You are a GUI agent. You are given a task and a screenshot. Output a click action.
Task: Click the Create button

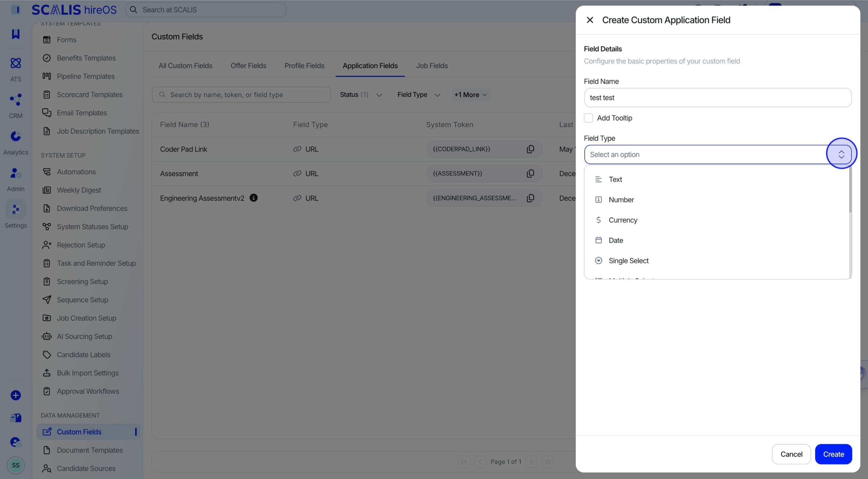(833, 454)
